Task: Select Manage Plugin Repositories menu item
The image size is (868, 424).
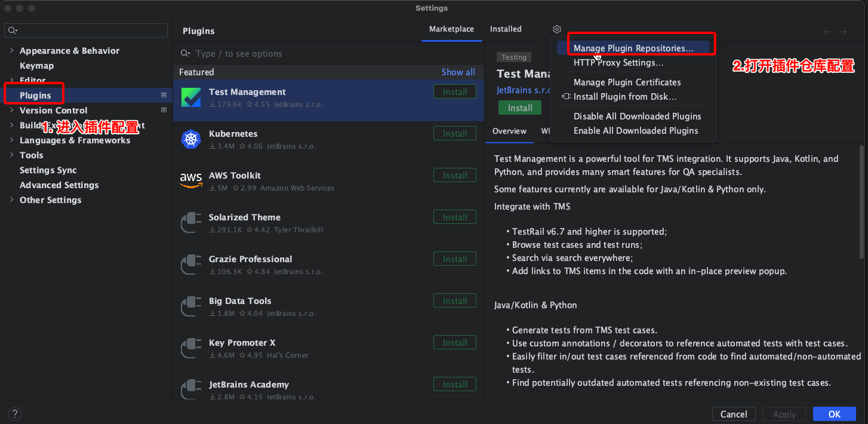Action: pyautogui.click(x=633, y=48)
